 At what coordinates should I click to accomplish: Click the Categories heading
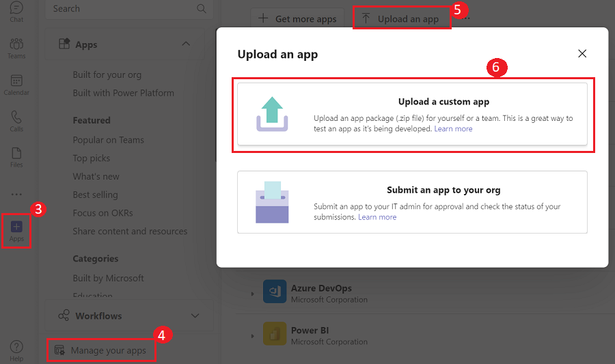tap(95, 259)
